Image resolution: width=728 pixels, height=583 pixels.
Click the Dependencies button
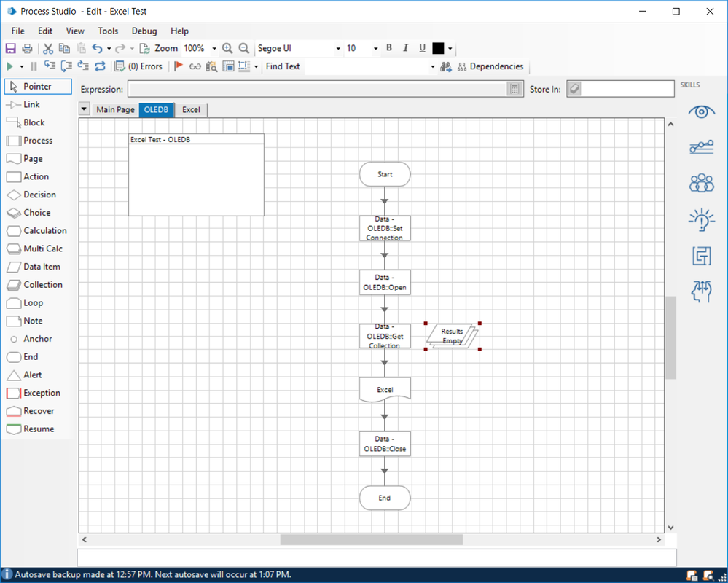(489, 66)
